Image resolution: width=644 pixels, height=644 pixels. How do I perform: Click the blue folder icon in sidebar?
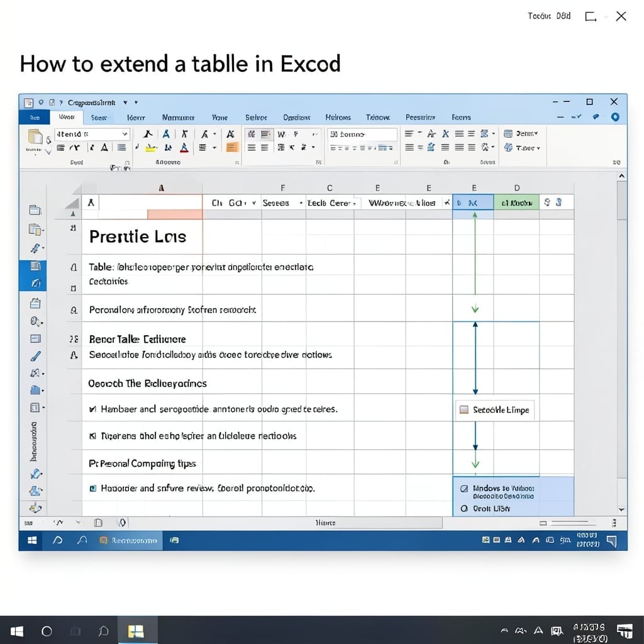[x=35, y=390]
